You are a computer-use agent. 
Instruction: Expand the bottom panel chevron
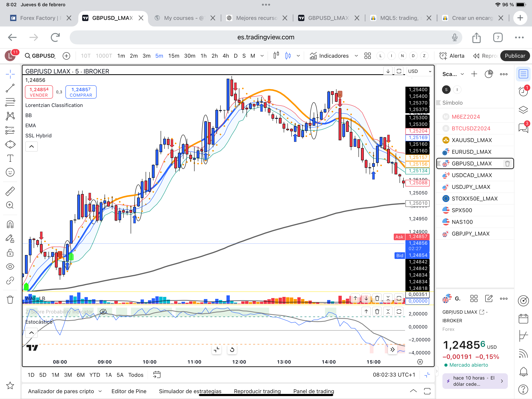tap(413, 391)
